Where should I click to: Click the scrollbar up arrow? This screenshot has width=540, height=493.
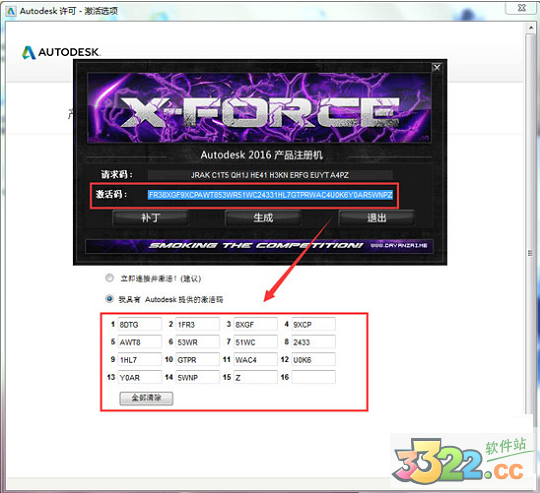click(530, 28)
